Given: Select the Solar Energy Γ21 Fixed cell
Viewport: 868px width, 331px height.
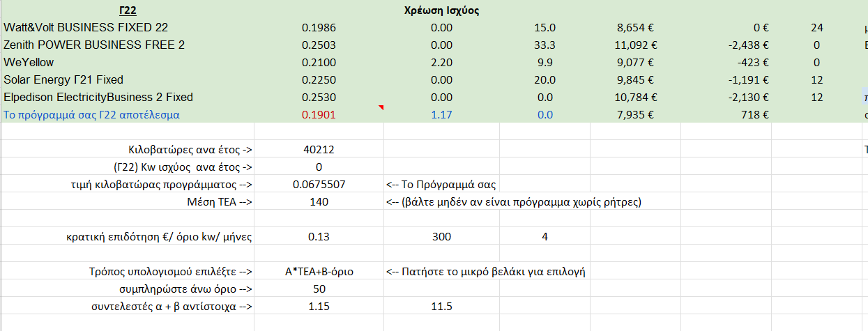Looking at the screenshot, I should [127, 80].
